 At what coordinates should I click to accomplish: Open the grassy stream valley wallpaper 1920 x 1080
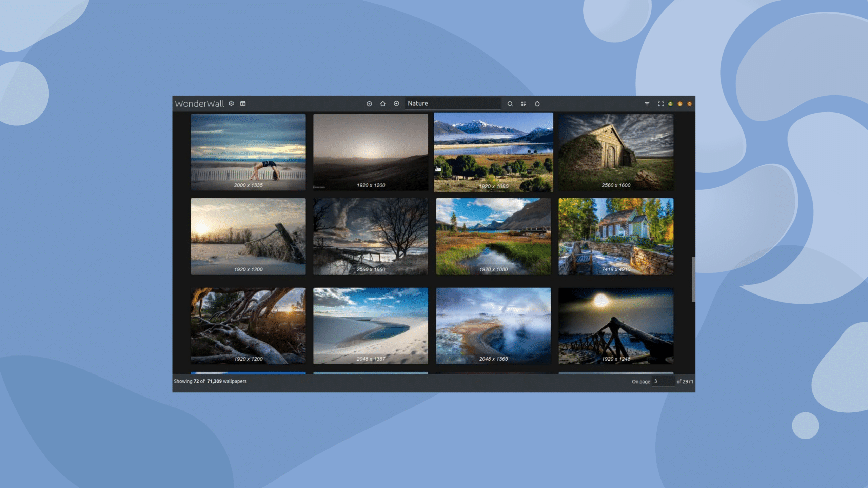point(493,237)
